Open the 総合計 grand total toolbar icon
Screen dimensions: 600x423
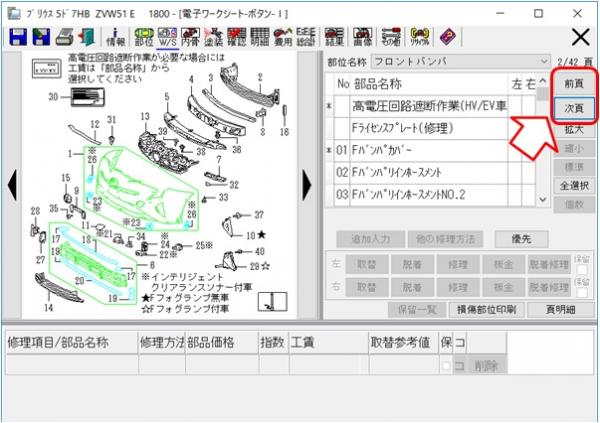coord(306,37)
